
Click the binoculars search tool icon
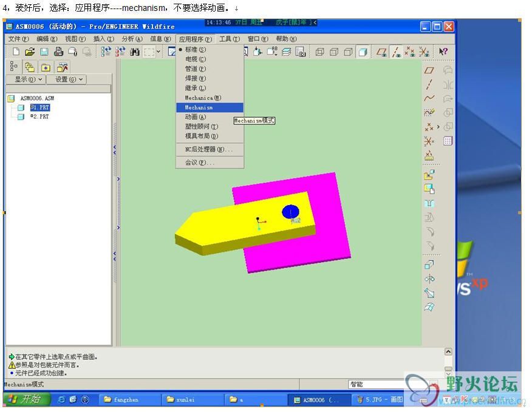[x=135, y=52]
